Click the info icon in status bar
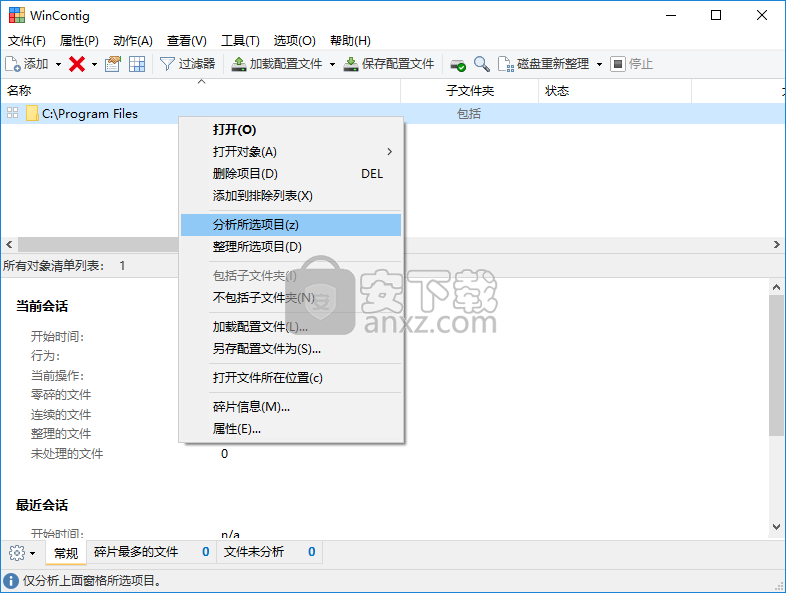This screenshot has width=786, height=593. [x=11, y=581]
